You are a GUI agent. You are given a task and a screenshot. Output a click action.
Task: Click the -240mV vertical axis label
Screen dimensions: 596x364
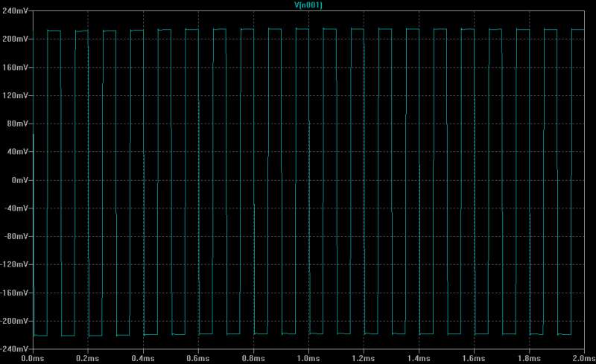[14, 349]
